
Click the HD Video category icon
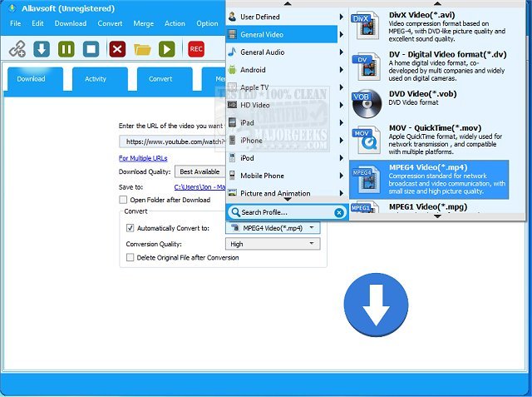click(232, 105)
